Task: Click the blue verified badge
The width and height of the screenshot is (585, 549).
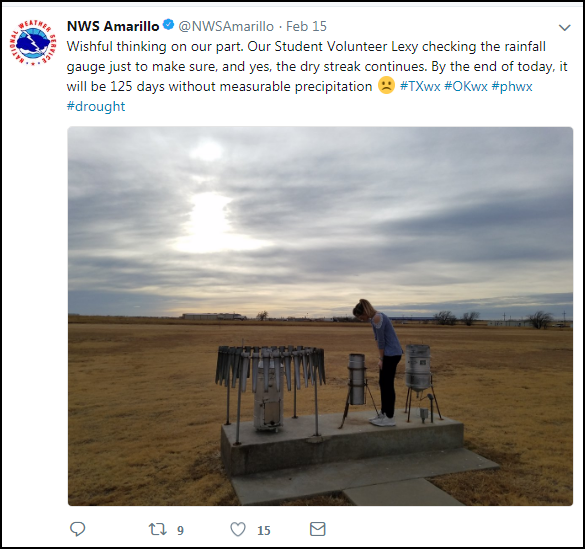Action: [169, 25]
